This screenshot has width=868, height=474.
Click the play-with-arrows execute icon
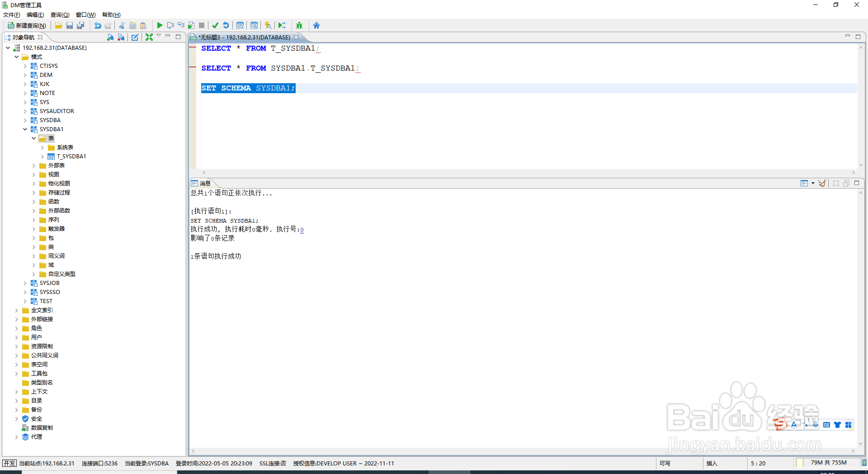tap(282, 26)
